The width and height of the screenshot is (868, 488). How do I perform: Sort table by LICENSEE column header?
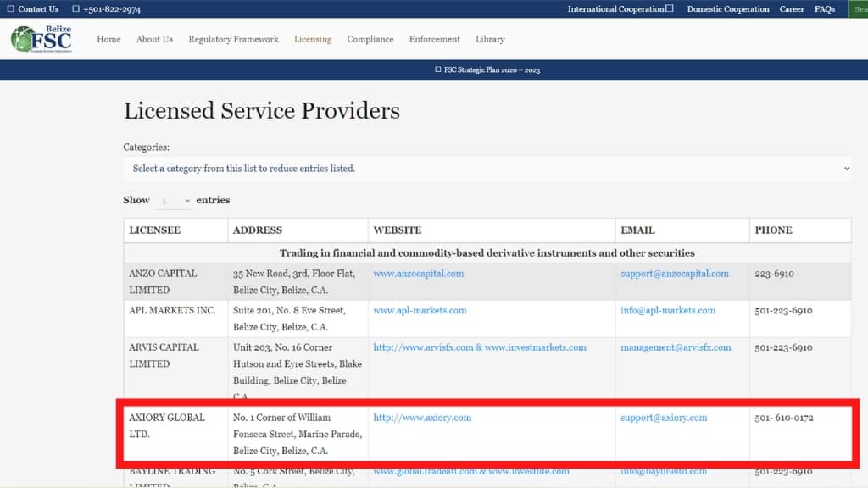click(175, 230)
